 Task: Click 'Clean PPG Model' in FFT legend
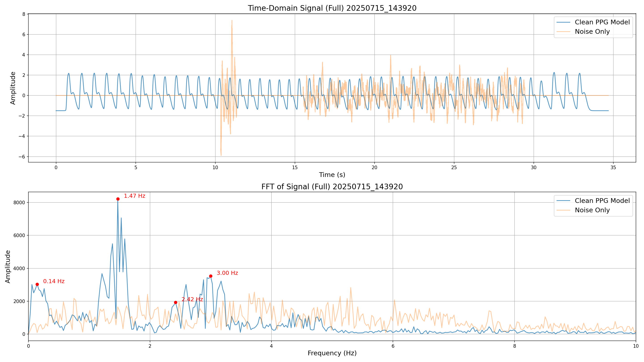coord(602,201)
